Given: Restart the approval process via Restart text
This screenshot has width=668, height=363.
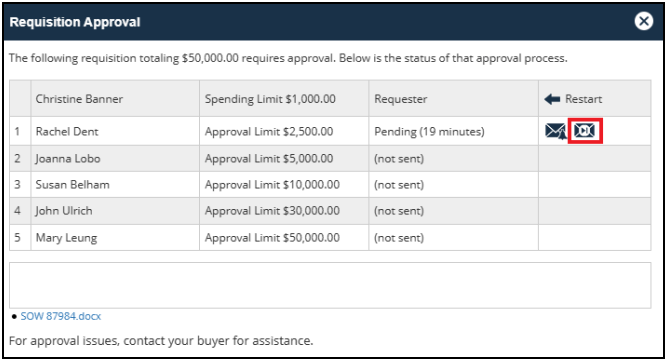Looking at the screenshot, I should (583, 99).
